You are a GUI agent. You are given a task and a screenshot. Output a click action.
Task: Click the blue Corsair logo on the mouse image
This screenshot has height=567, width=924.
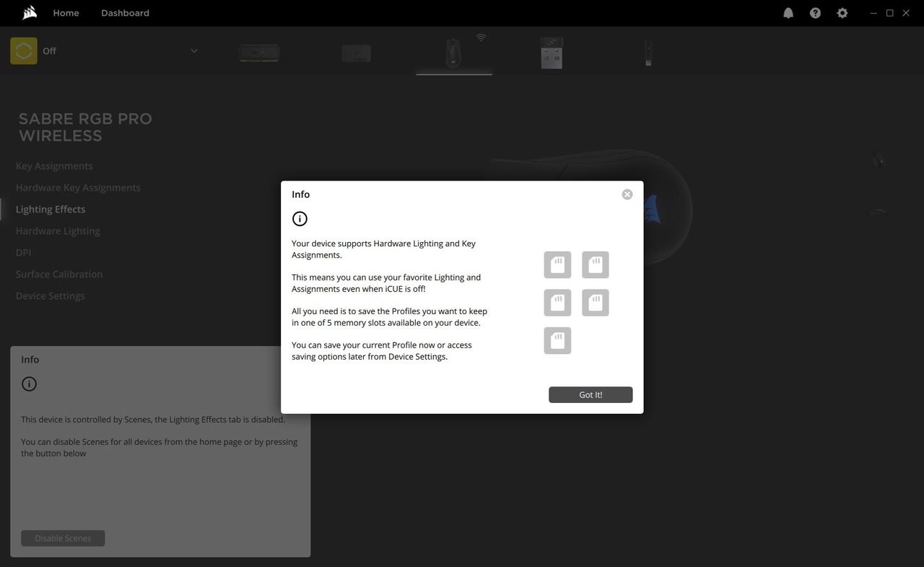click(x=652, y=209)
